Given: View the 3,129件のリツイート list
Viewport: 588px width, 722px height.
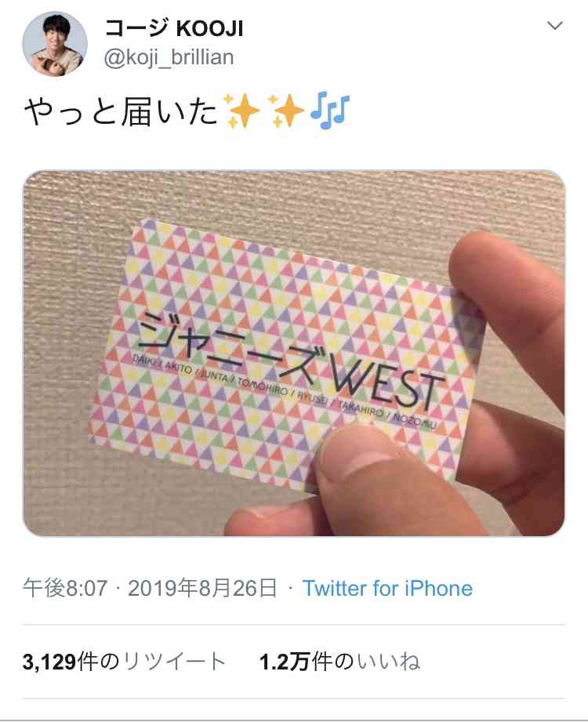Looking at the screenshot, I should point(125,662).
